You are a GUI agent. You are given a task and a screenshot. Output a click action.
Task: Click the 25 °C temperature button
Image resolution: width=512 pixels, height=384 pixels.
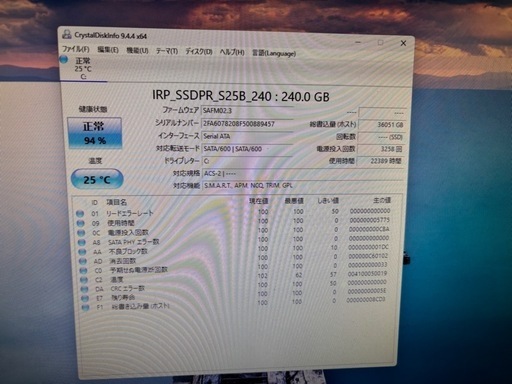click(97, 180)
